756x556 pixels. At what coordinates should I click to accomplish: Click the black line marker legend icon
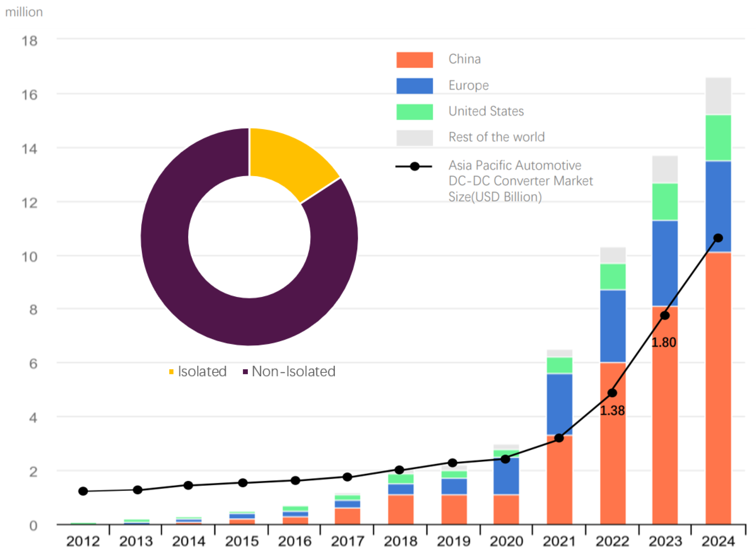414,166
